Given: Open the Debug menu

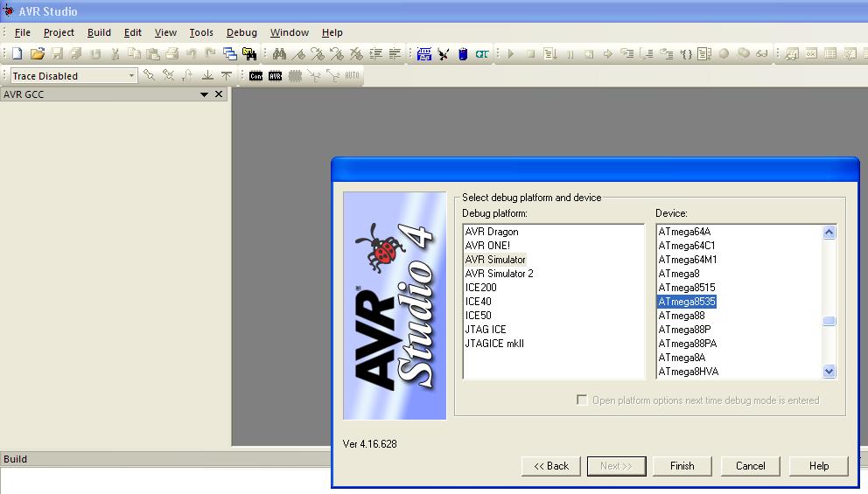Looking at the screenshot, I should click(241, 32).
